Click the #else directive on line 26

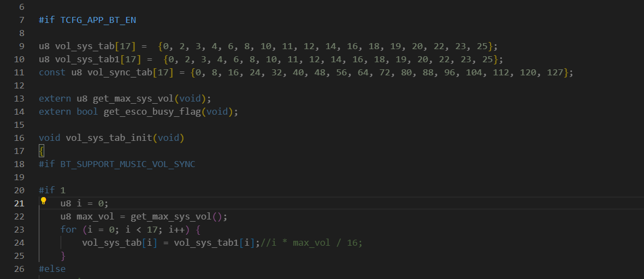tap(52, 269)
